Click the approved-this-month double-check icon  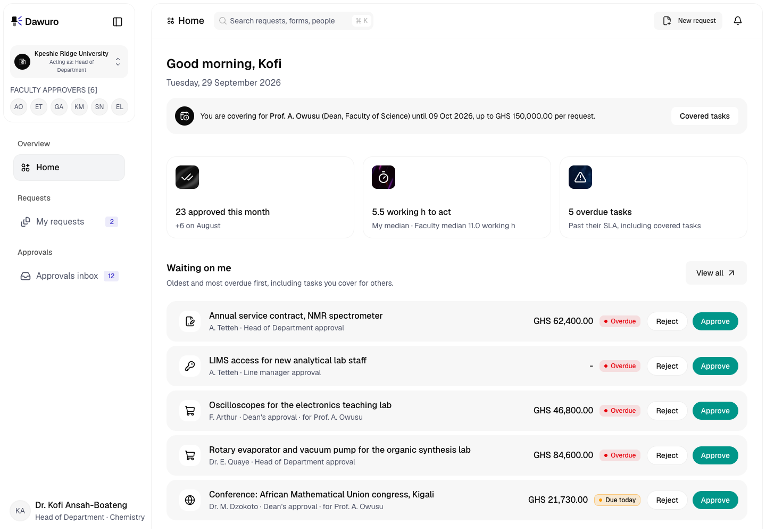coord(187,177)
